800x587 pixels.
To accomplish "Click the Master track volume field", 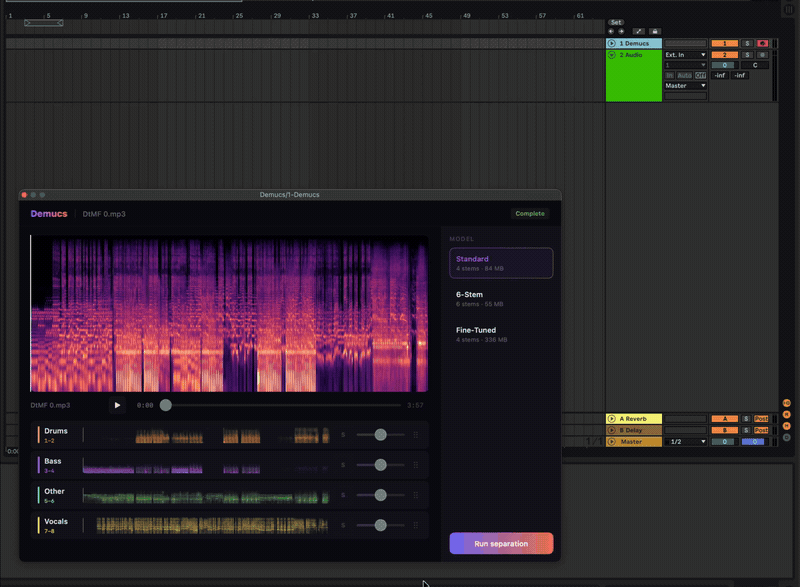I will click(x=724, y=442).
